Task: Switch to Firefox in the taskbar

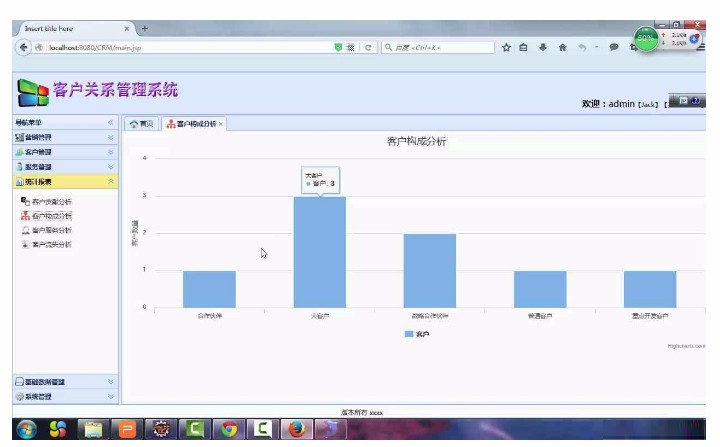Action: pos(297,430)
